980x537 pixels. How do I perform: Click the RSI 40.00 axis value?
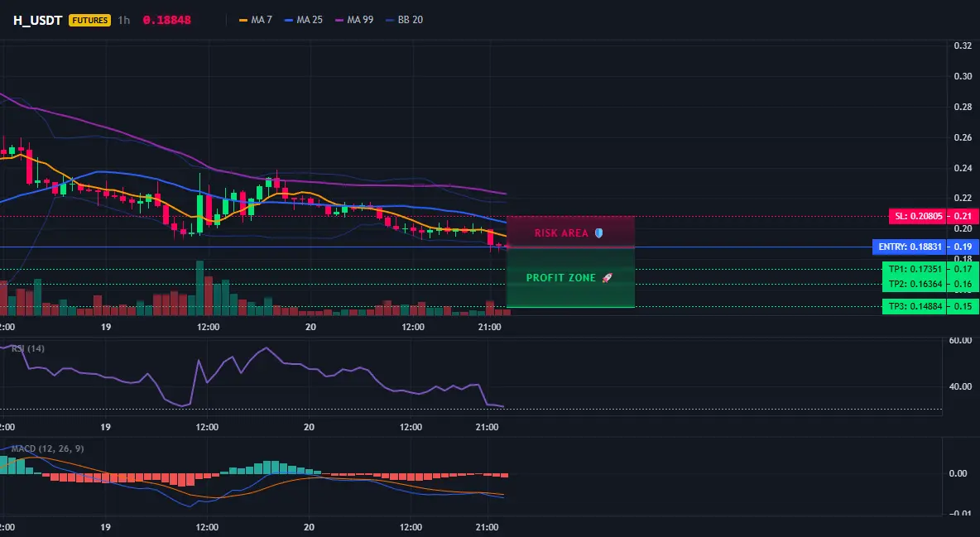[x=960, y=386]
